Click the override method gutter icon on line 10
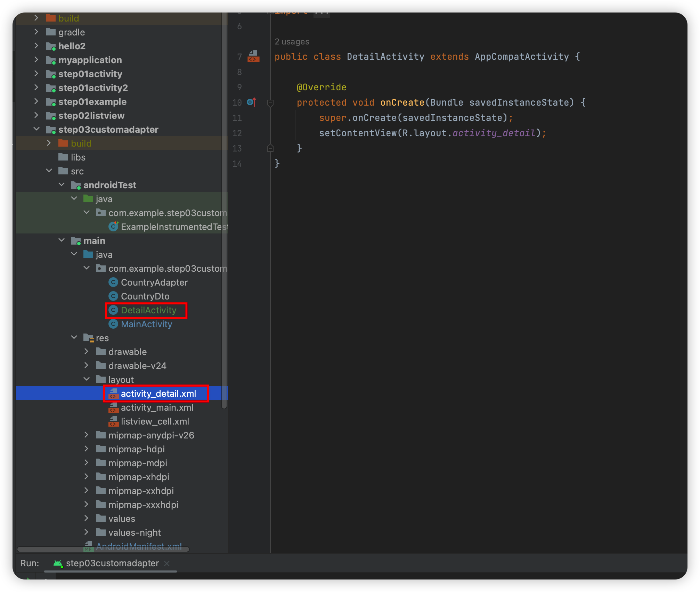Screen dimensions: 700x592 251,102
